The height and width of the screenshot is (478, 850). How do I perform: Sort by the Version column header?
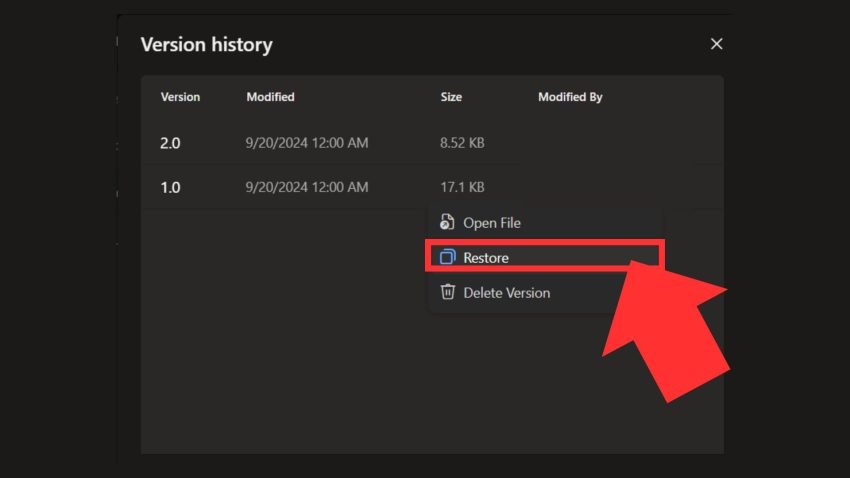[x=180, y=97]
